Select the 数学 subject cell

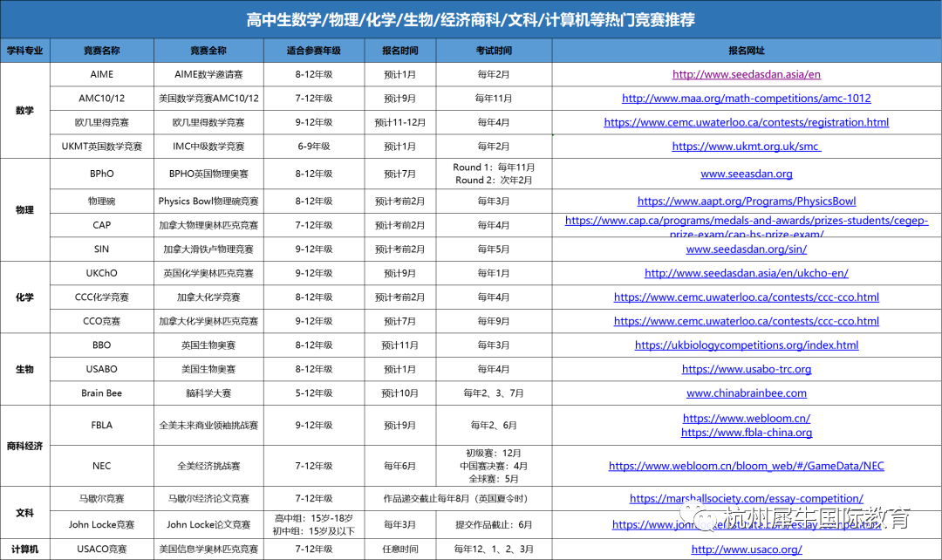coord(24,111)
